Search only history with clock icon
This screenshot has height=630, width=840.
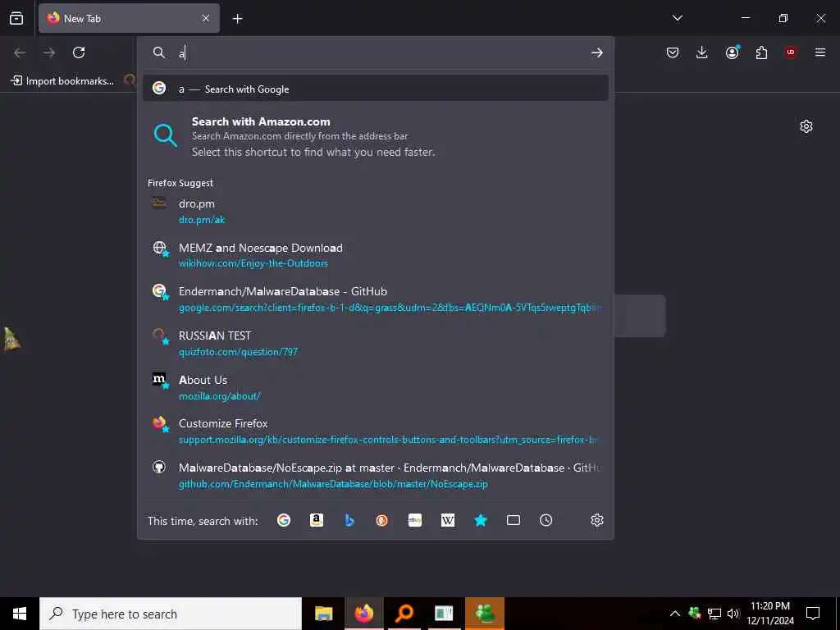pos(546,520)
